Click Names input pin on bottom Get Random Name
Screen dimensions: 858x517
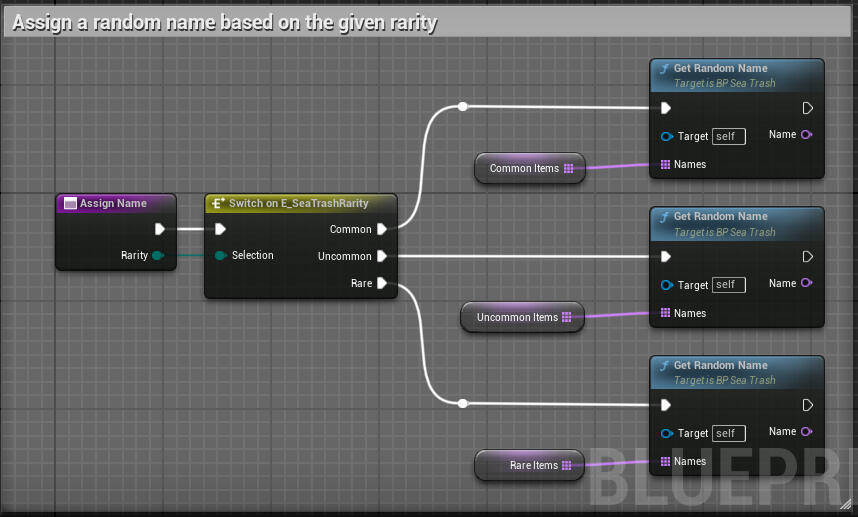665,462
